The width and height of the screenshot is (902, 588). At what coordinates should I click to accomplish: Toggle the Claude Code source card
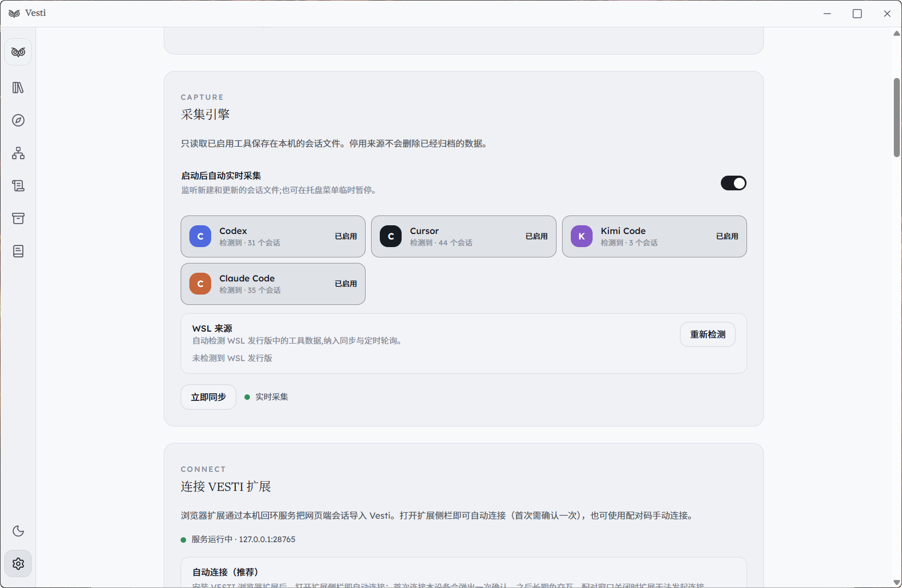point(273,284)
